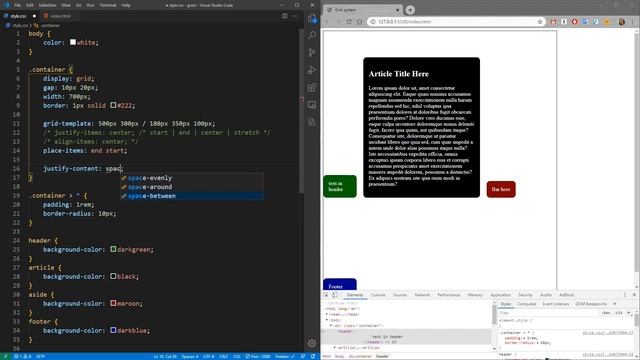Click the browser reload button
This screenshot has width=640, height=360.
[349, 22]
